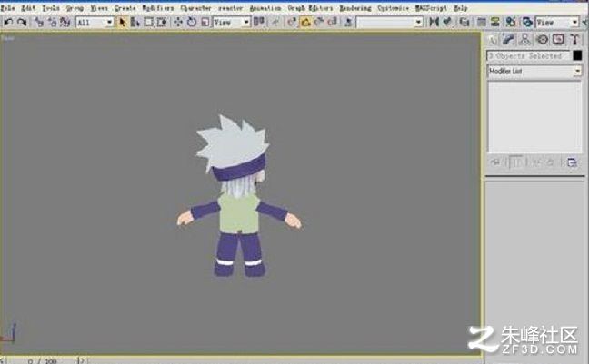This screenshot has height=364, width=589.
Task: Click the Mirror tool icon
Action: click(x=434, y=22)
